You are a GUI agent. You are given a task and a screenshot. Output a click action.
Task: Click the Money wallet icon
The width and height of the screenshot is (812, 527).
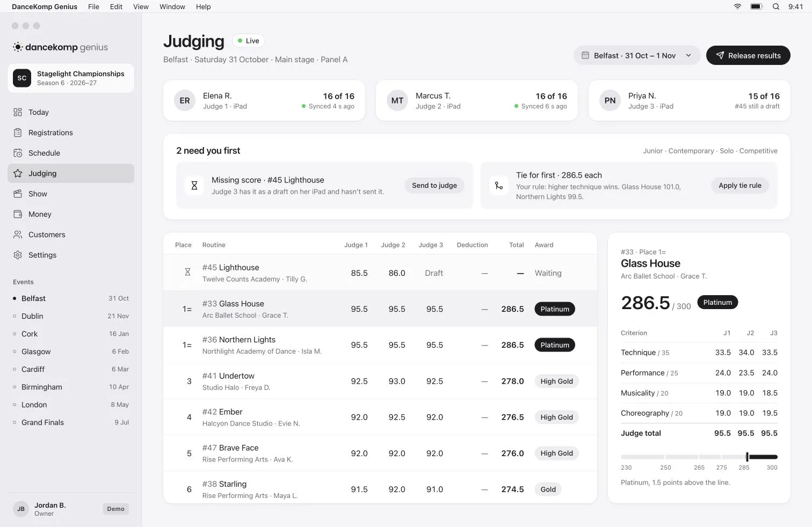pyautogui.click(x=18, y=214)
